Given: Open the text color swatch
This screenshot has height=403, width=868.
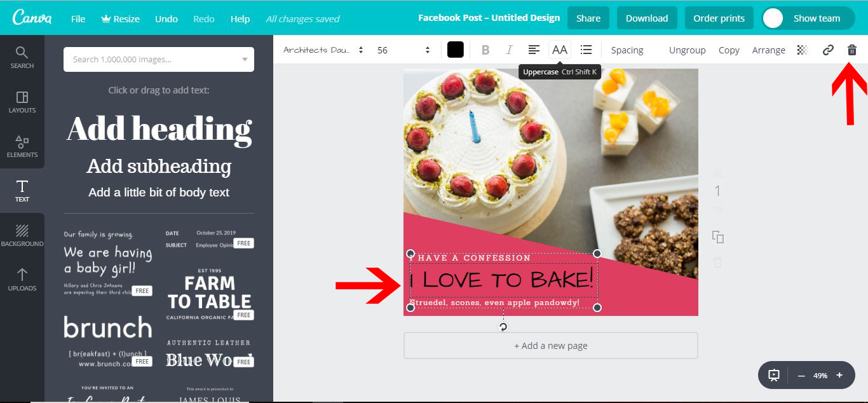Looking at the screenshot, I should click(x=455, y=49).
